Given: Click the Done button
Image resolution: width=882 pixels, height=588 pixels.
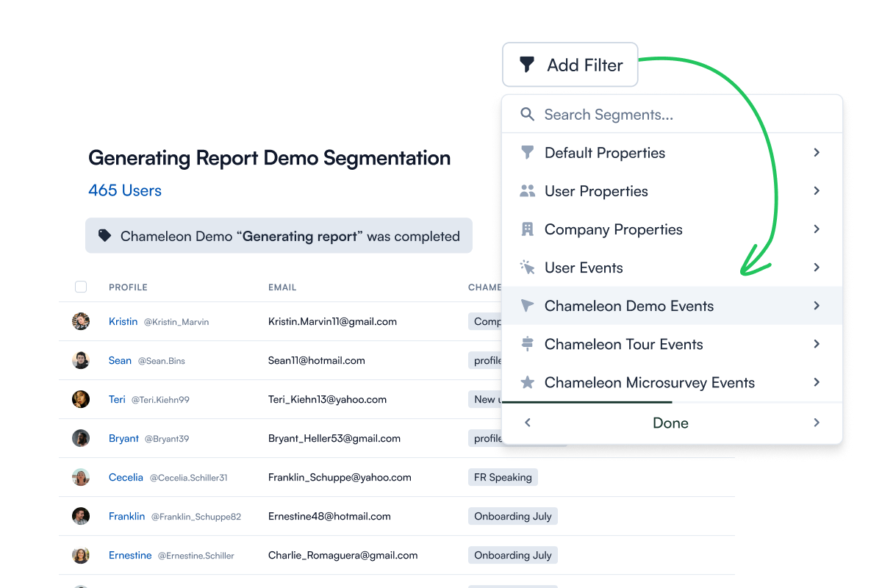Looking at the screenshot, I should coord(670,423).
